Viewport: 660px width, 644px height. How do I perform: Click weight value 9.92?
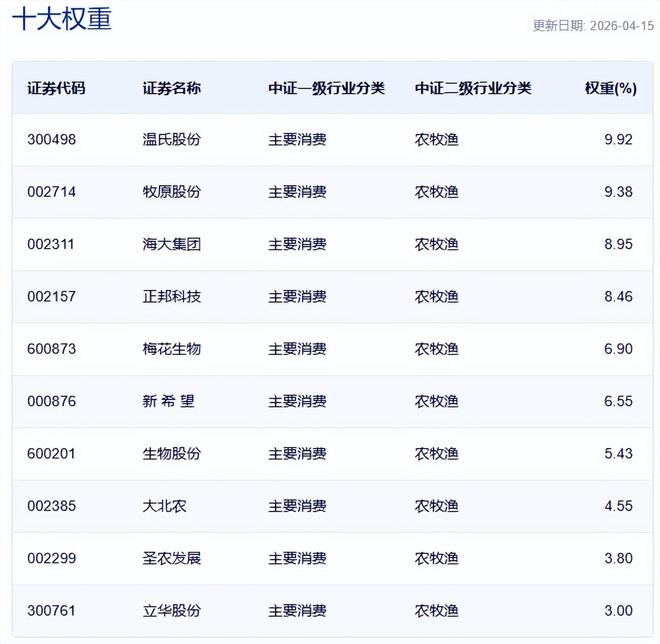coord(618,139)
